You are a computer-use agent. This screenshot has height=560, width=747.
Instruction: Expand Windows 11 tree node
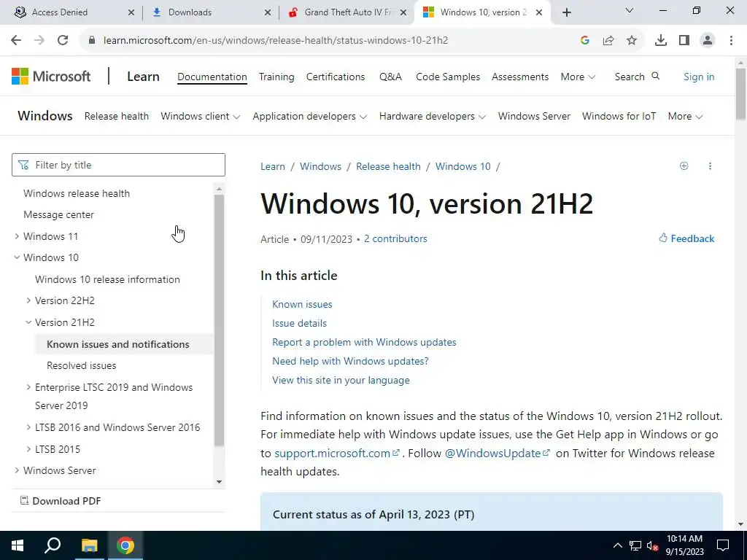[18, 236]
